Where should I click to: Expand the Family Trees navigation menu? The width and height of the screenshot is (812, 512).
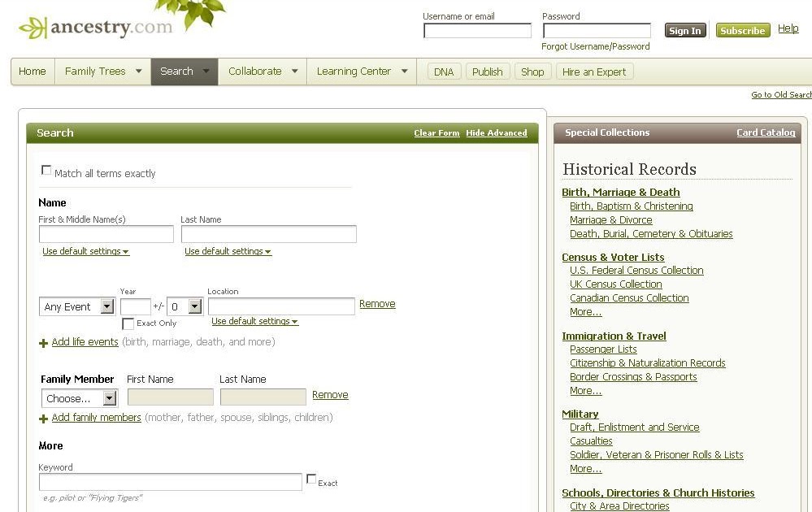click(102, 72)
